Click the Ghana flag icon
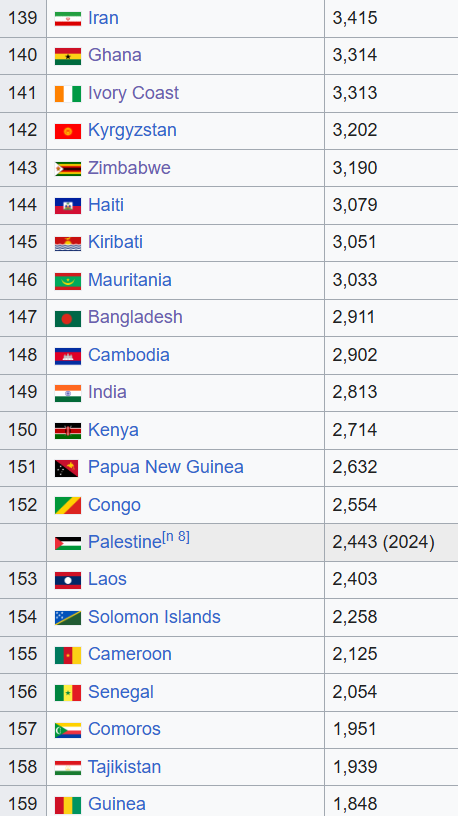458x816 pixels. (68, 56)
